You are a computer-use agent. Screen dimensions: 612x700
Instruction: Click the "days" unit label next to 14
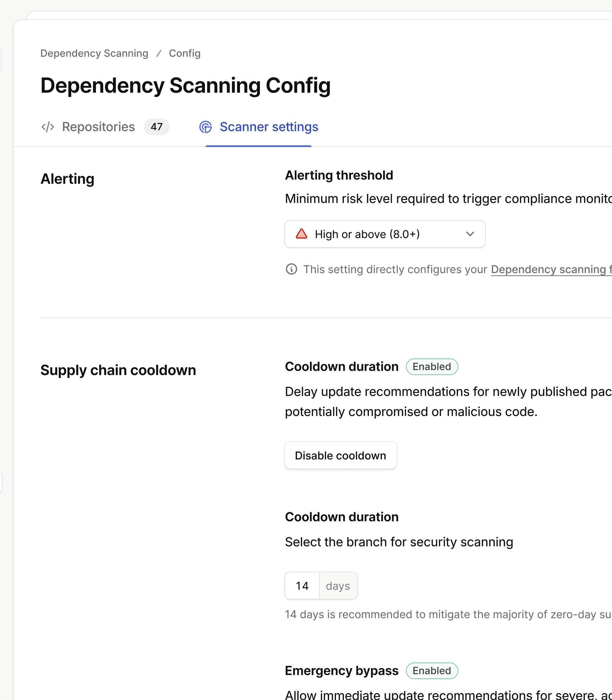[x=338, y=585]
